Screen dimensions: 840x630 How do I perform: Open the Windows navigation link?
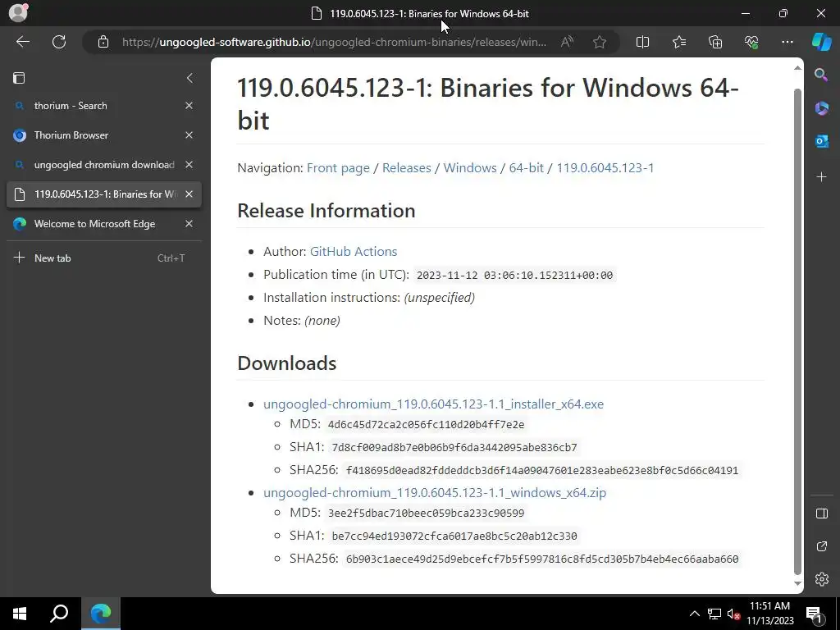pos(470,167)
